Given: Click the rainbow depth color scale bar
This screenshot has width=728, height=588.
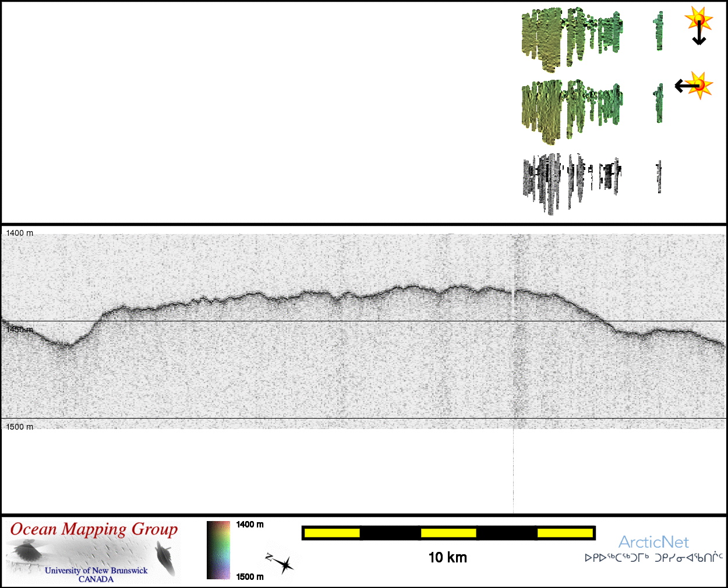Looking at the screenshot, I should point(218,550).
